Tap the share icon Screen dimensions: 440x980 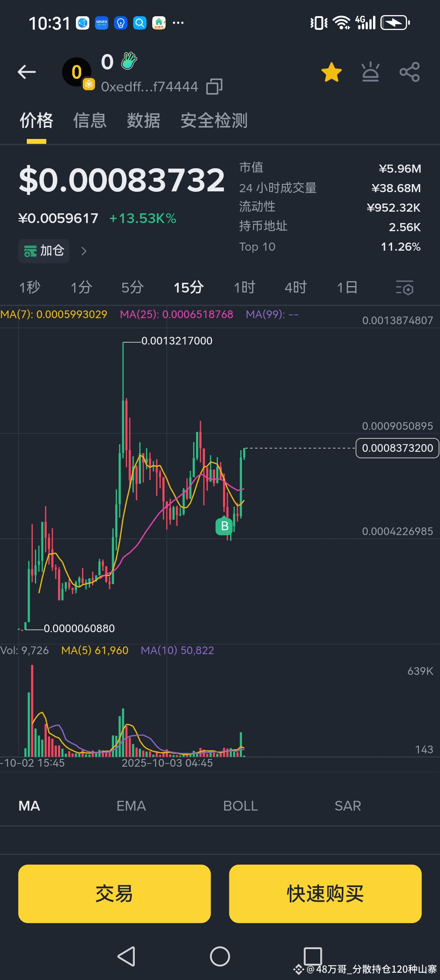pos(410,72)
